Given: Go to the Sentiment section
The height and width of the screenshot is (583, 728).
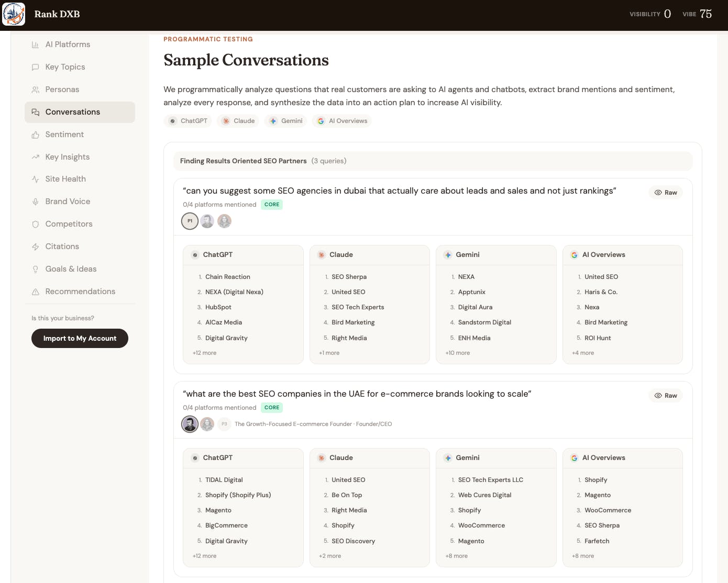Looking at the screenshot, I should tap(80, 134).
